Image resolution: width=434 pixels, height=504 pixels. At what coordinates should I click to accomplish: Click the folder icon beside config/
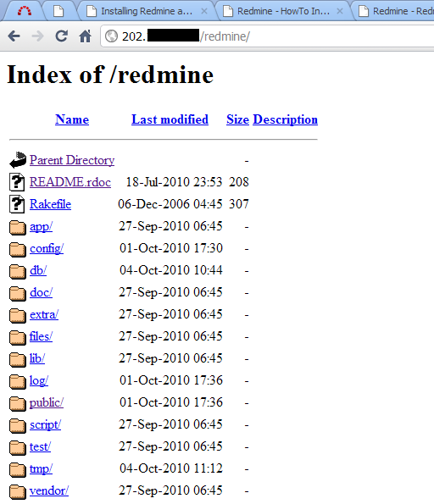[18, 250]
